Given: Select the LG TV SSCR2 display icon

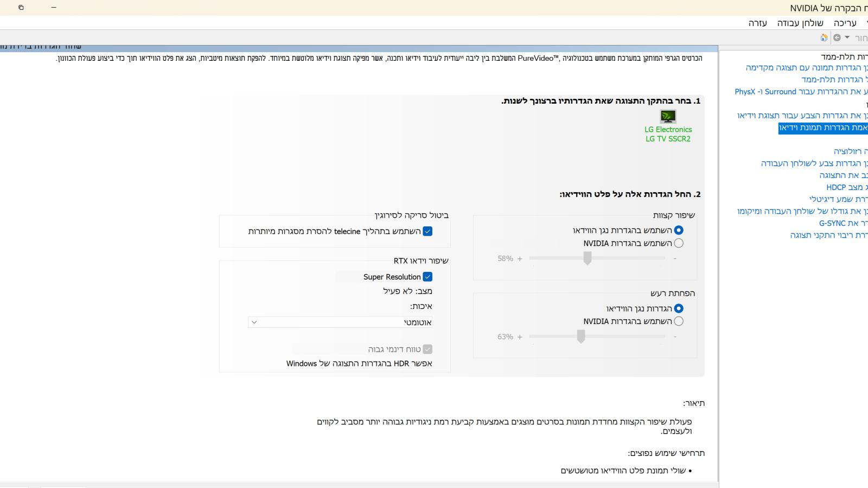Looking at the screenshot, I should (668, 117).
